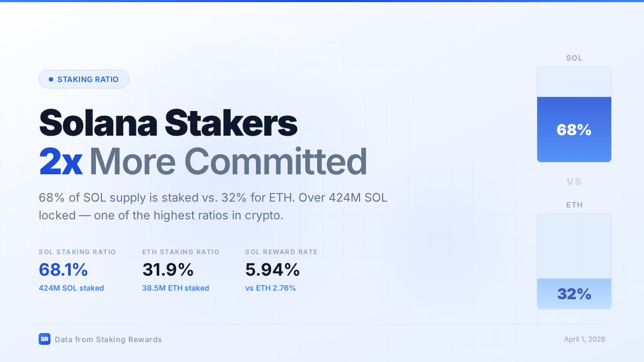Click the blue "2x" in the headline
Screen dimensions: 644x362
point(61,161)
